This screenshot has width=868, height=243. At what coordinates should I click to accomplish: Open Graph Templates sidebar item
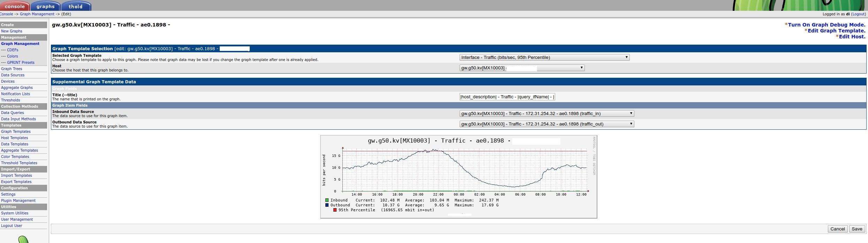tap(16, 131)
